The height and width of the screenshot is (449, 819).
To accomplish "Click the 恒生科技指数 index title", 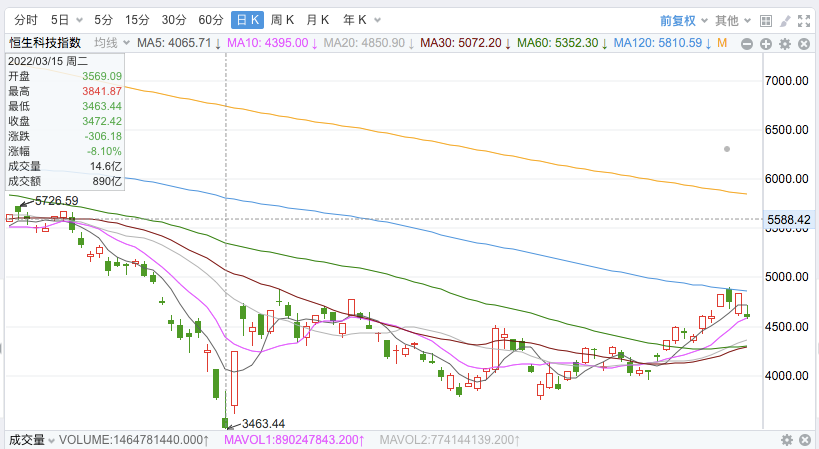I will (45, 43).
